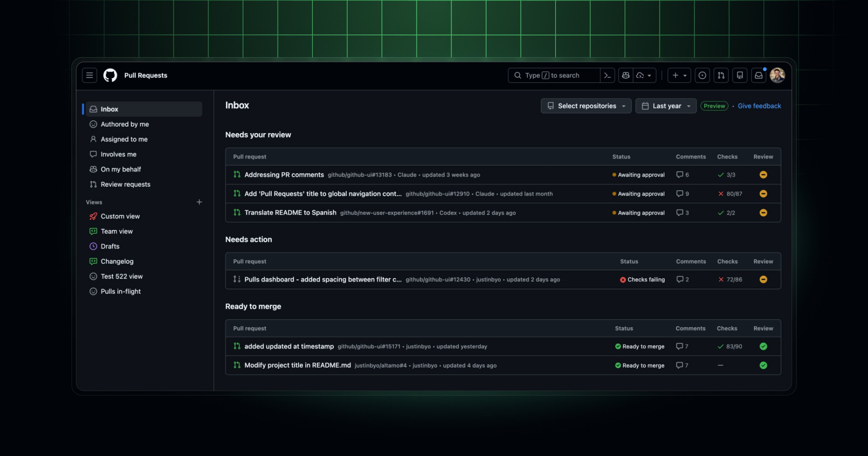Select Inbox in the sidebar
The height and width of the screenshot is (456, 868).
pyautogui.click(x=144, y=109)
